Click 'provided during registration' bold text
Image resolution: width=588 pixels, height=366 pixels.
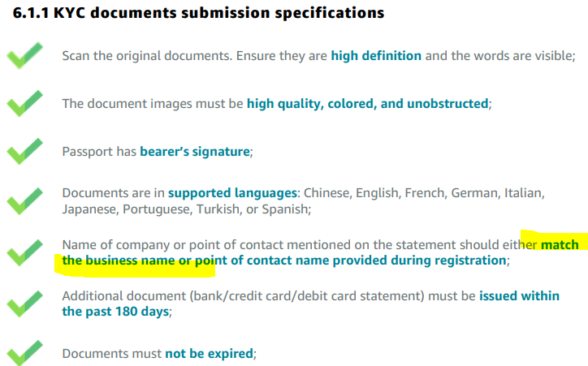pos(419,261)
